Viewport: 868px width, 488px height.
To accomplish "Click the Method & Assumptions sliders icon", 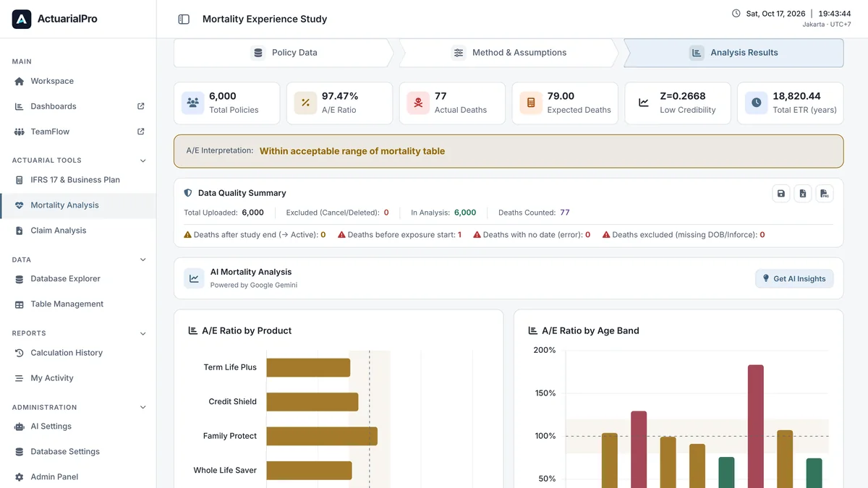I will [x=459, y=53].
